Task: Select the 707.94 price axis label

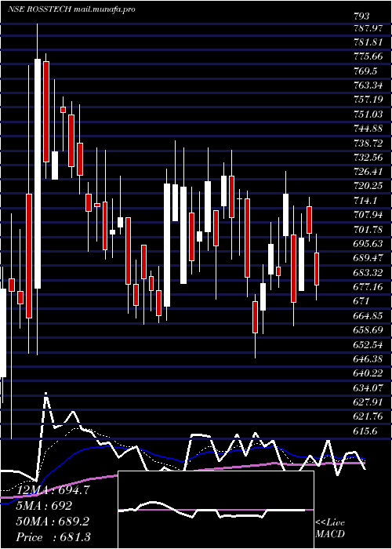Action: [368, 215]
